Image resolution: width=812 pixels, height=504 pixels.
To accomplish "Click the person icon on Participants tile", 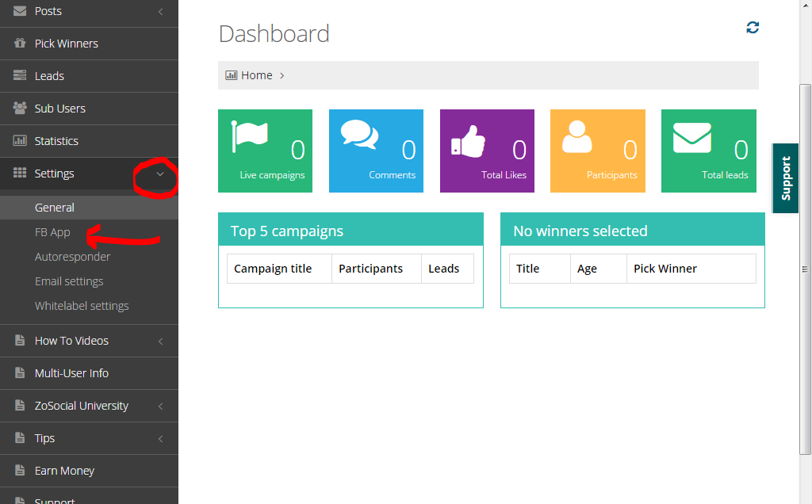I will pos(577,136).
